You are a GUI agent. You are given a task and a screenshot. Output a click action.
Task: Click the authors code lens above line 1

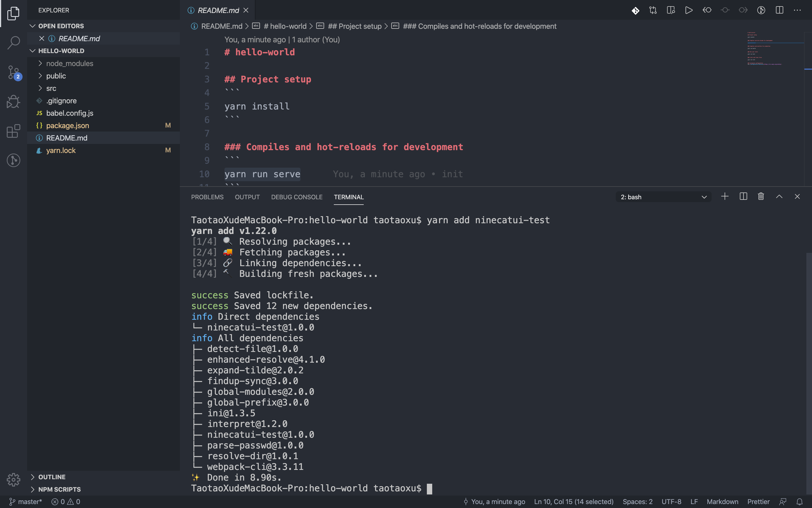click(x=282, y=40)
